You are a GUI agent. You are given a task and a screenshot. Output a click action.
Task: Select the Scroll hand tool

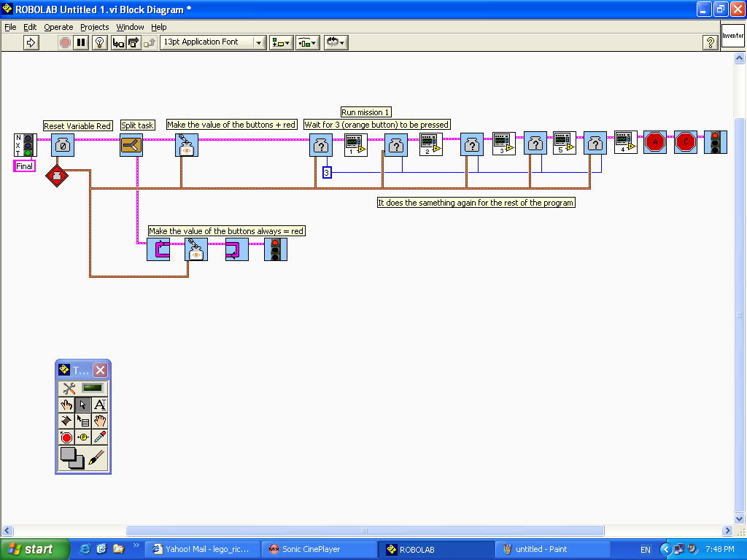click(x=99, y=421)
